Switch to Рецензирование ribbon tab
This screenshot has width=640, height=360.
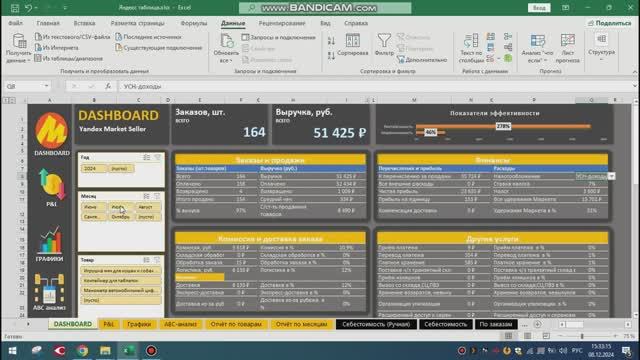tap(282, 23)
